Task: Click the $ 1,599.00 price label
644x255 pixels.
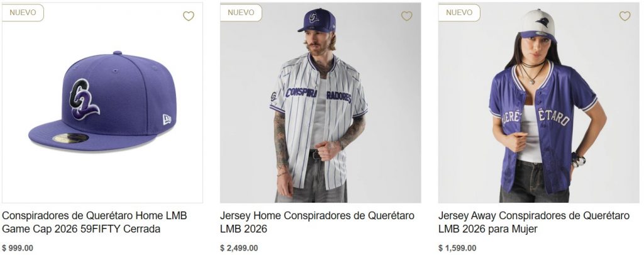Action: (457, 248)
